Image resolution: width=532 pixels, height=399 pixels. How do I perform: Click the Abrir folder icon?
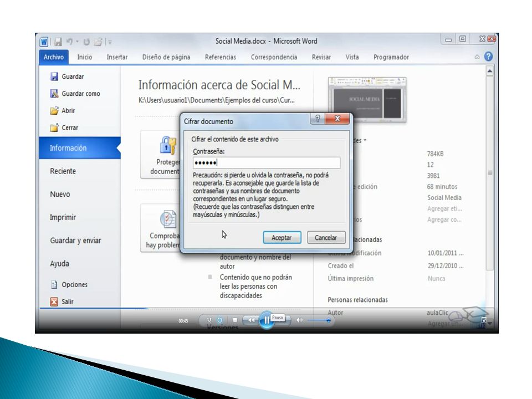tap(54, 111)
